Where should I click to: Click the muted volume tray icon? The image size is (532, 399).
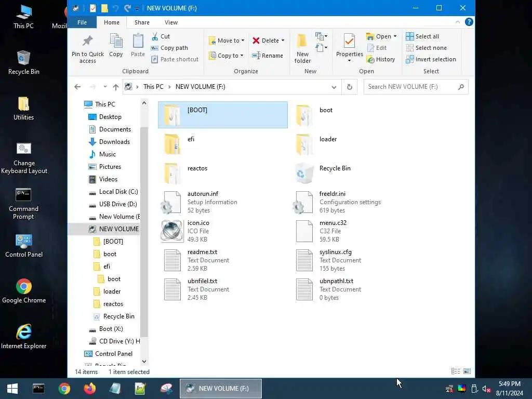486,389
